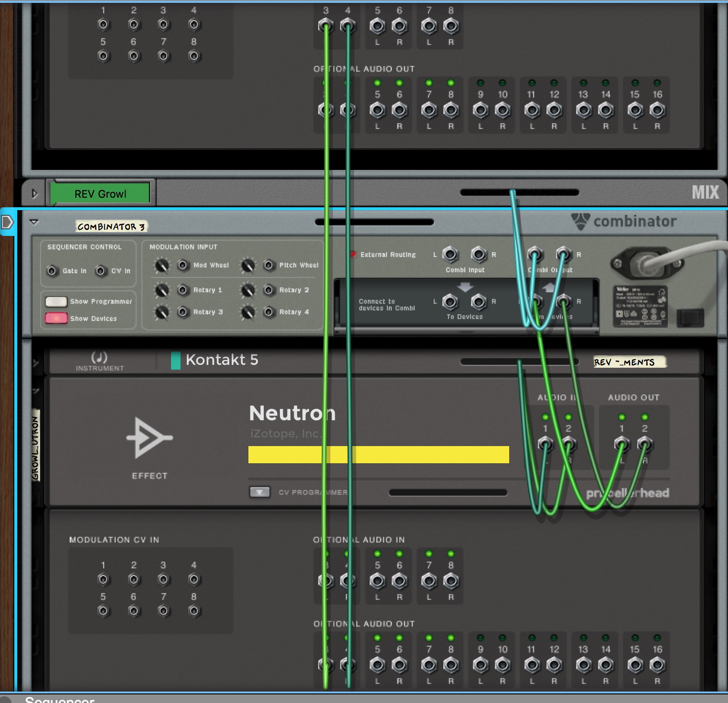The height and width of the screenshot is (703, 728).
Task: Click the To Devices R jack
Action: 479,301
